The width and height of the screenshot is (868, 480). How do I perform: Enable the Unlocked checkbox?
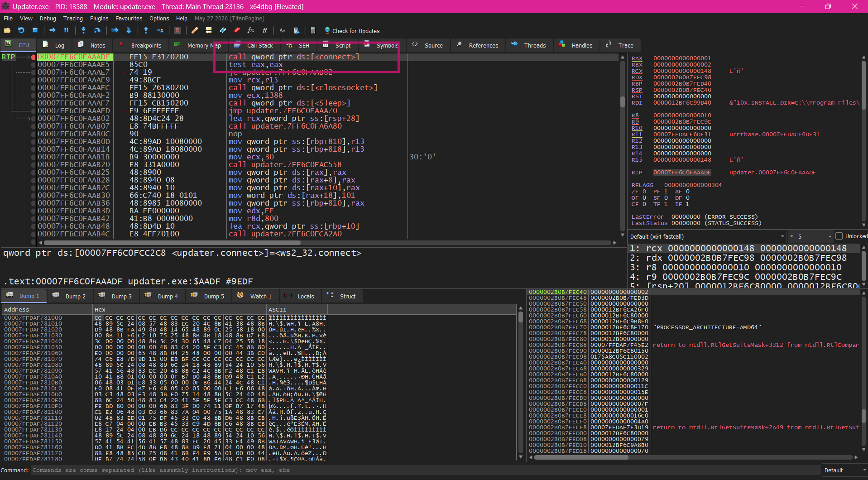click(x=839, y=236)
